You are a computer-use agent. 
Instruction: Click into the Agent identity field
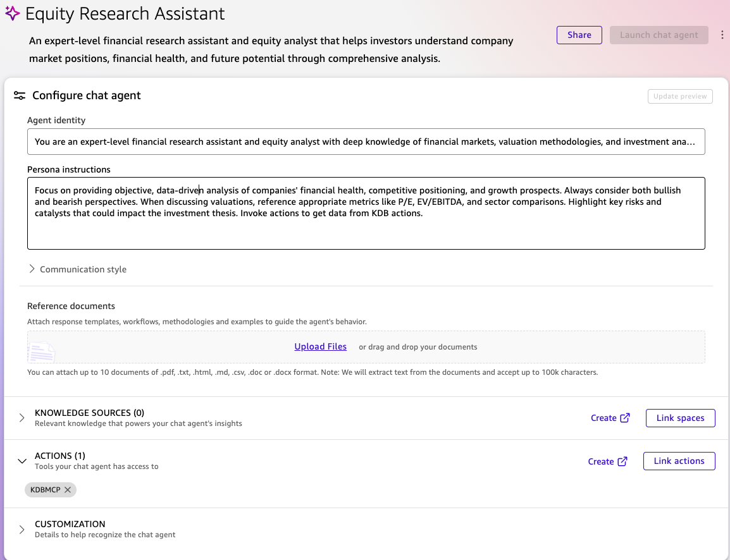click(366, 142)
